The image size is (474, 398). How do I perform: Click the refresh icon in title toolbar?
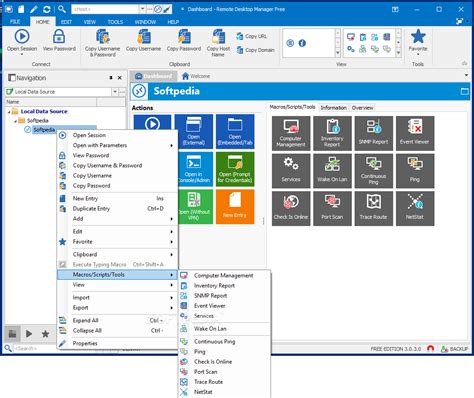tap(47, 9)
